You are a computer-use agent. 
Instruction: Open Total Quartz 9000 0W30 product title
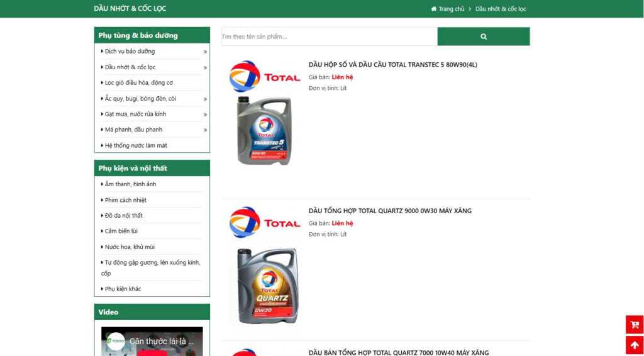click(x=390, y=211)
